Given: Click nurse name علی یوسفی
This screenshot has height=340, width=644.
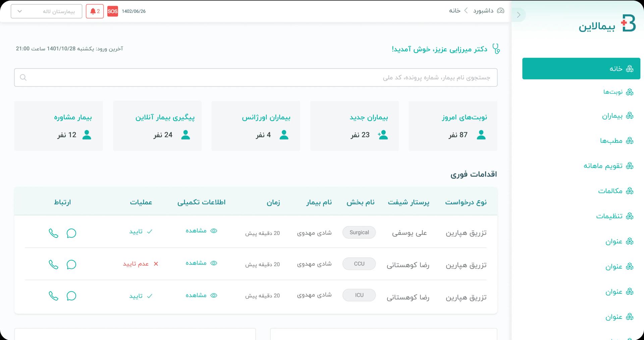Looking at the screenshot, I should [x=409, y=233].
